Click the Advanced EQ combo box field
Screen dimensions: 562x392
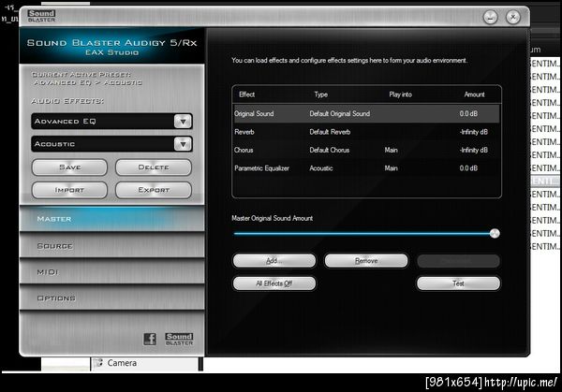point(111,122)
